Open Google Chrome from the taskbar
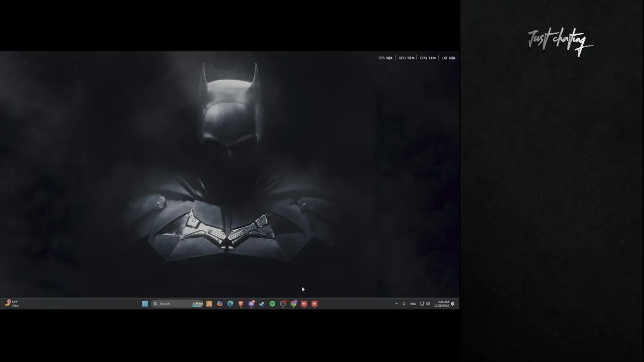This screenshot has height=362, width=644. tap(293, 304)
